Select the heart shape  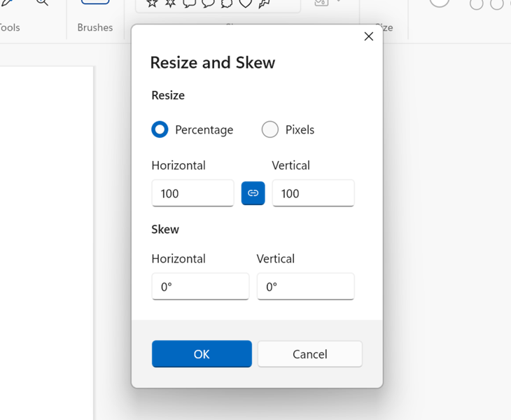click(x=246, y=3)
